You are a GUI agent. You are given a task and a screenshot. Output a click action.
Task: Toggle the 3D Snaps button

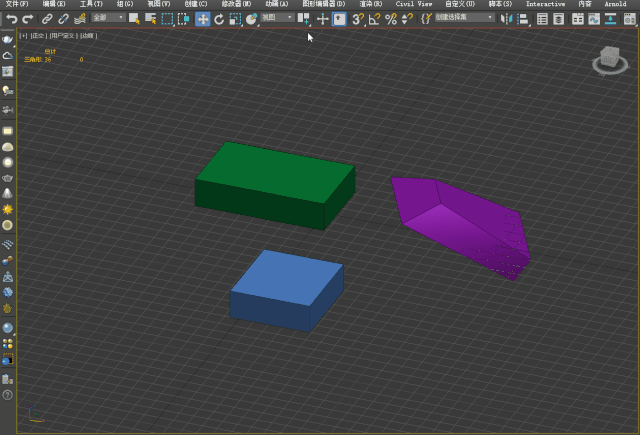click(358, 19)
